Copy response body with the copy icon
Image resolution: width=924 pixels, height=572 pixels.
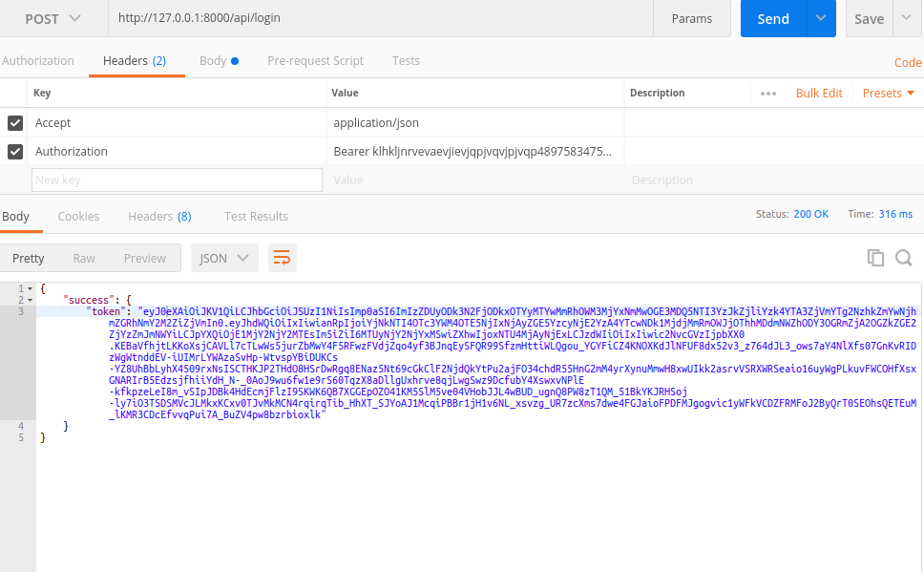click(874, 257)
